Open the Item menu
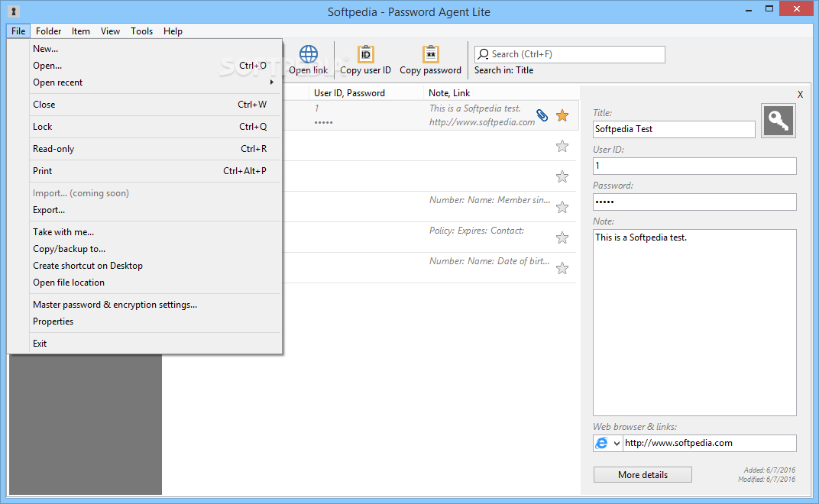This screenshot has height=504, width=819. [81, 31]
